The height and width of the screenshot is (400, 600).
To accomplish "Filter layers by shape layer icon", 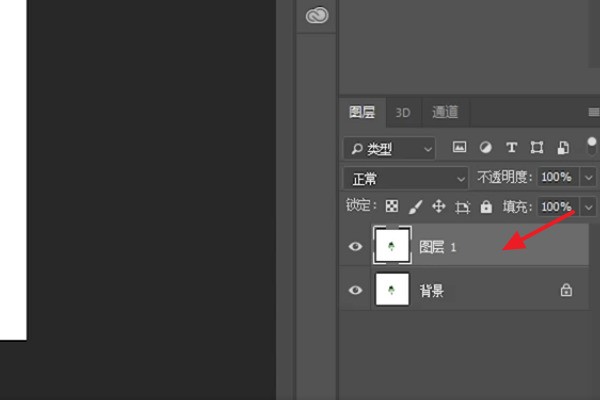I will [x=537, y=147].
